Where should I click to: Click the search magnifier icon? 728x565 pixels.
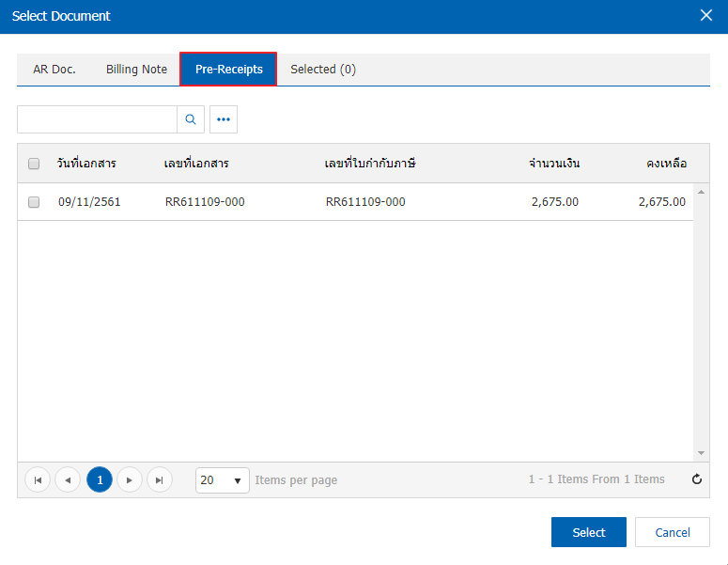click(x=191, y=119)
